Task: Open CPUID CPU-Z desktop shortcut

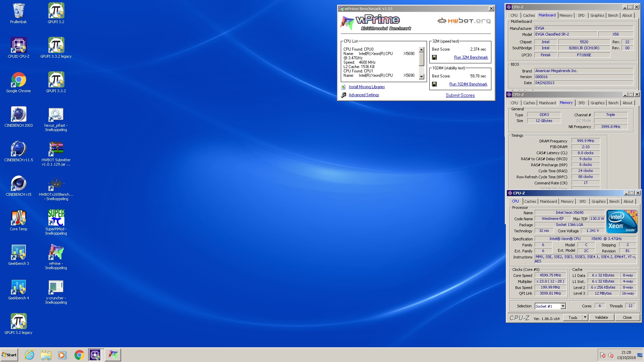Action: pyautogui.click(x=18, y=48)
